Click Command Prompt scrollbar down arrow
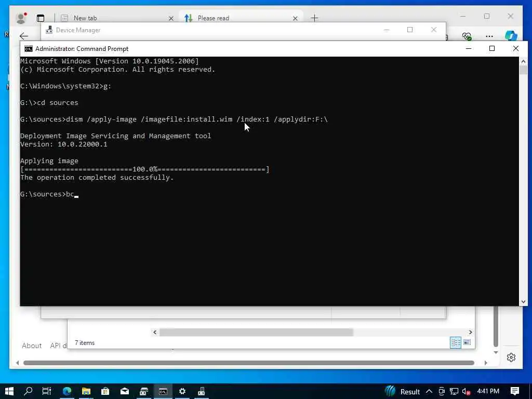Image resolution: width=532 pixels, height=399 pixels. (523, 302)
